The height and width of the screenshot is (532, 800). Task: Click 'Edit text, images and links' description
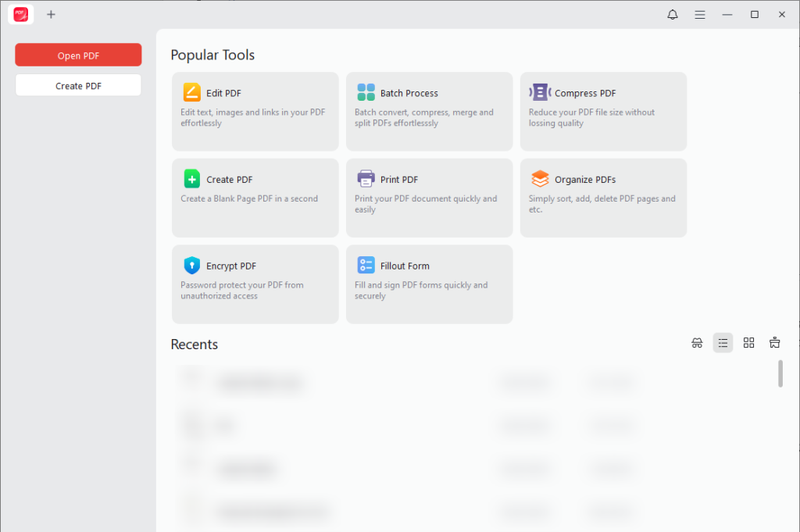point(252,118)
